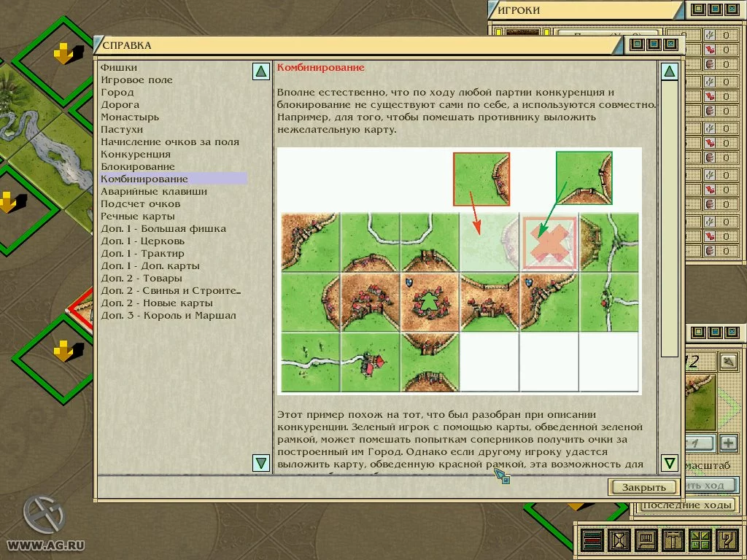Select the Город help topic
The height and width of the screenshot is (560, 747).
click(x=117, y=93)
